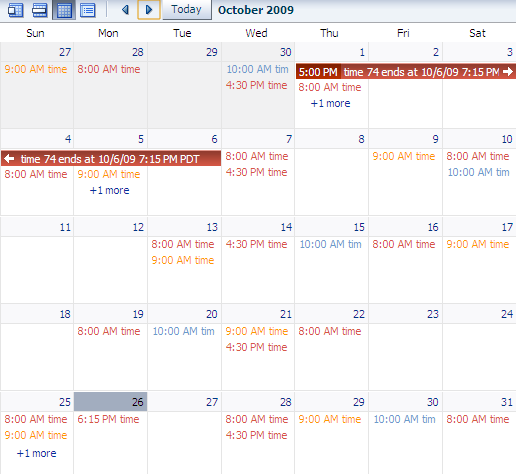
Task: Open the 9:00 AM event on October 25
Action: pos(36,435)
